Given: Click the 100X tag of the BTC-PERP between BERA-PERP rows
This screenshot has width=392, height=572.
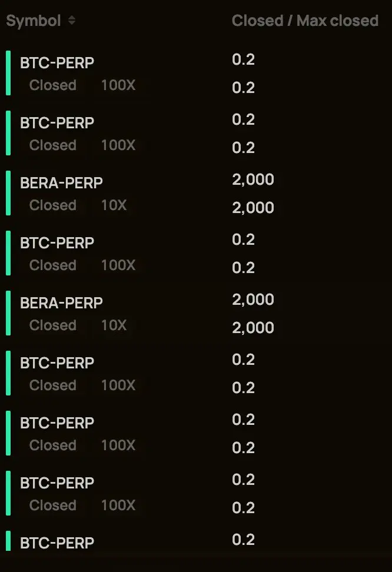Looking at the screenshot, I should coord(118,265).
